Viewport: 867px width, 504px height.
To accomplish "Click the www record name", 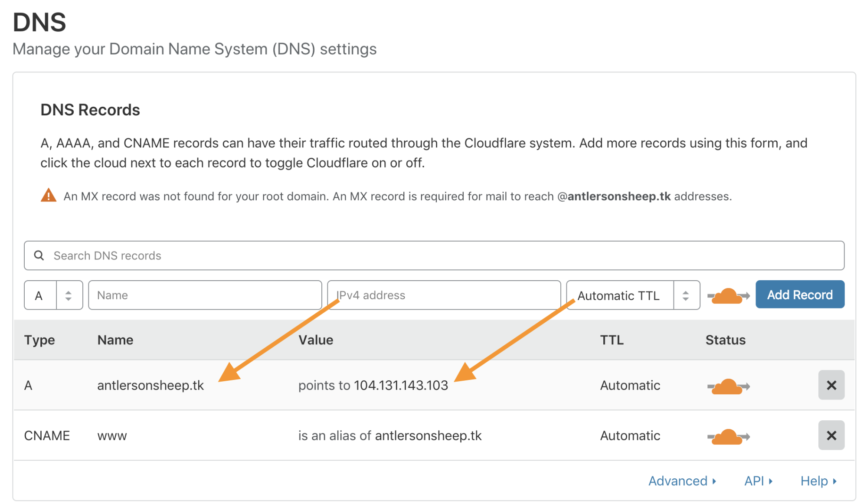I will (112, 436).
